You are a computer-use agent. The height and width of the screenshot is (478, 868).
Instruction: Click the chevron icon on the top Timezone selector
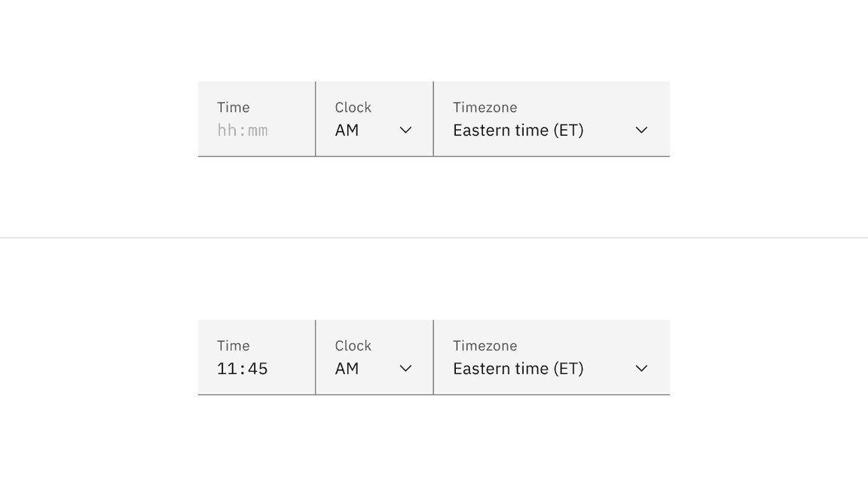pyautogui.click(x=641, y=130)
